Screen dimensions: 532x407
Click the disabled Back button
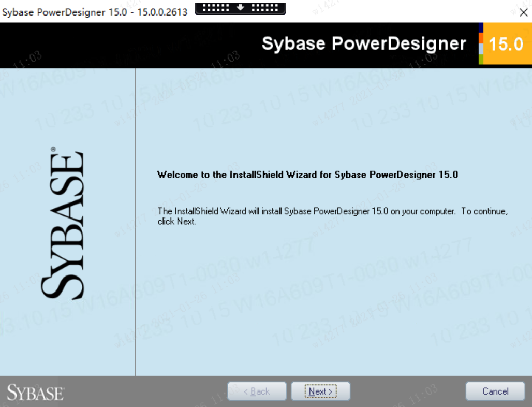(257, 391)
